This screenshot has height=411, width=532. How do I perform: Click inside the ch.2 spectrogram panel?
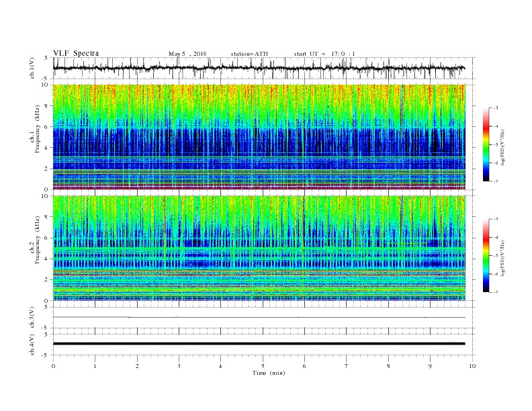coord(259,248)
